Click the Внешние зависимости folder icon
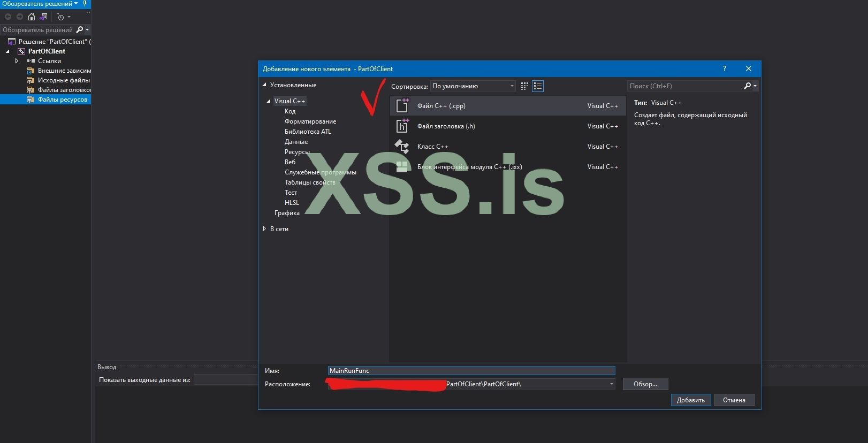This screenshot has width=868, height=443. pyautogui.click(x=31, y=71)
